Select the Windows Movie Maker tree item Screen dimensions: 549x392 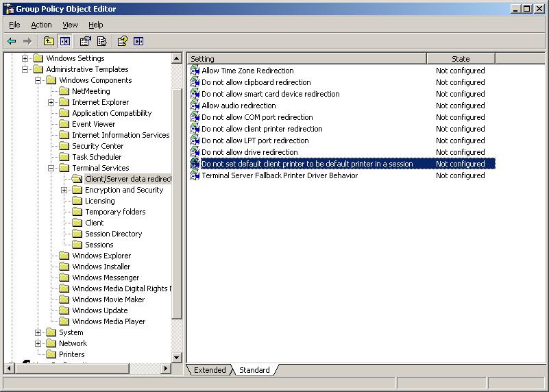[108, 299]
